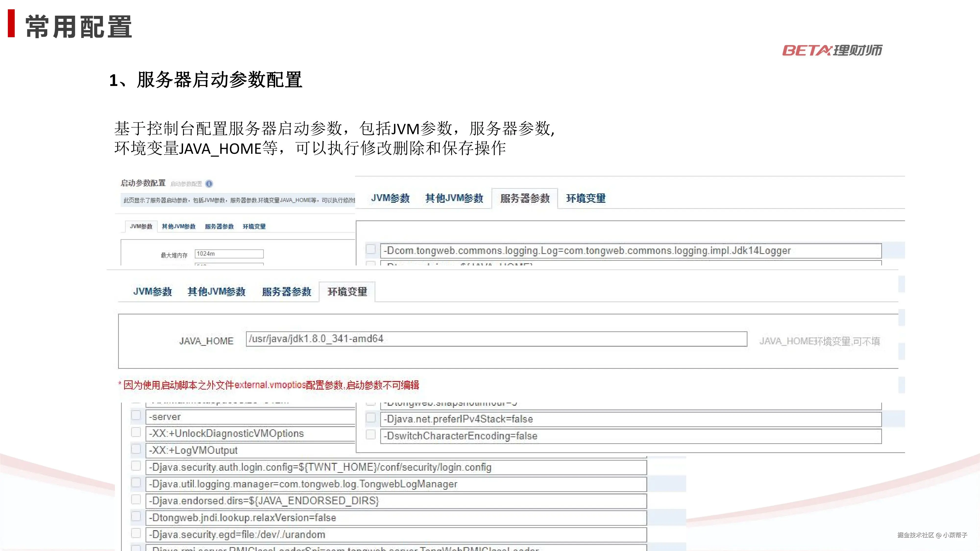Check the Jdk14Logger parameter checkbox
Image resolution: width=980 pixels, height=551 pixels.
click(x=370, y=249)
